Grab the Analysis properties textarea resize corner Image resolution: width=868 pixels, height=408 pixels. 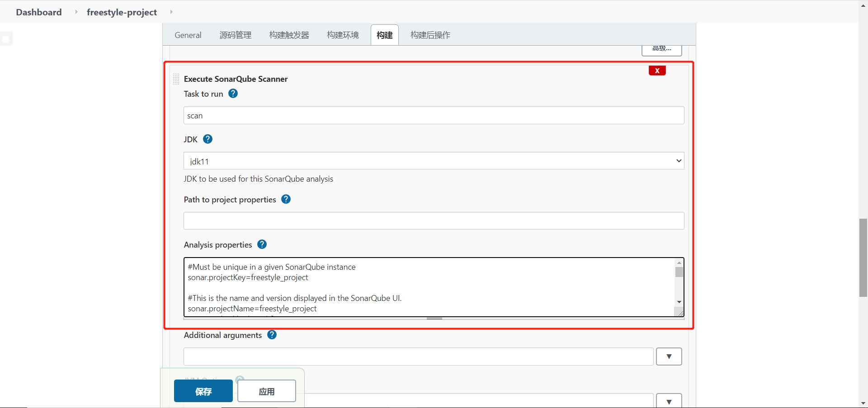tap(679, 312)
